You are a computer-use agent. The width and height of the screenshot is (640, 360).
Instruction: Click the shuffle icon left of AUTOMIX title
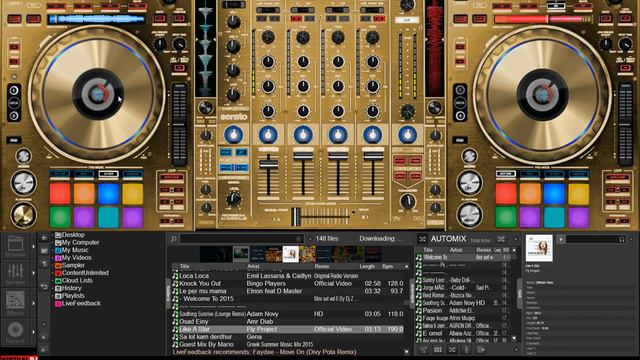pos(422,239)
